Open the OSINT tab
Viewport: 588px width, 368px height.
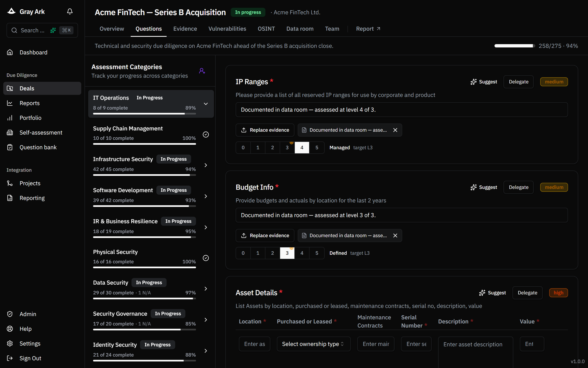click(x=266, y=29)
